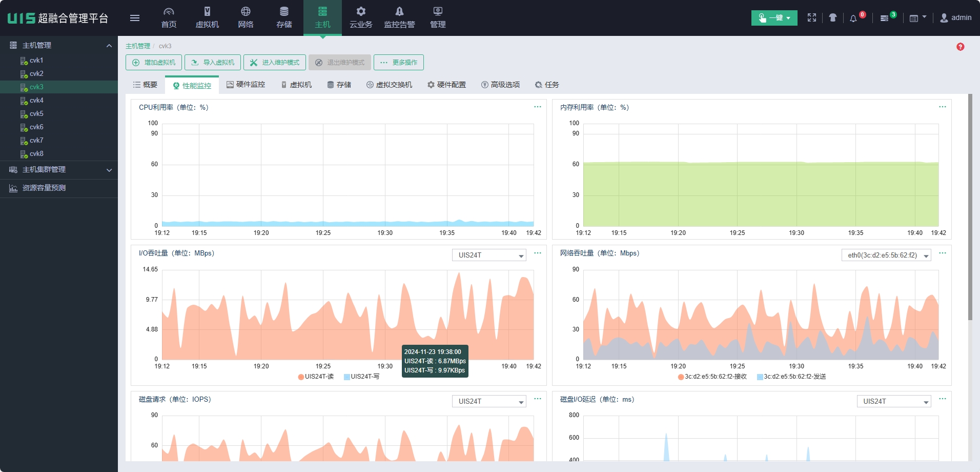Click the red help question mark icon
This screenshot has width=980, height=472.
[x=961, y=47]
